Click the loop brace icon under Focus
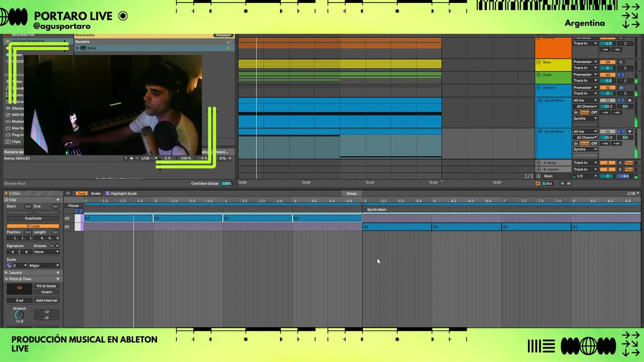The width and height of the screenshot is (644, 362). point(78,211)
